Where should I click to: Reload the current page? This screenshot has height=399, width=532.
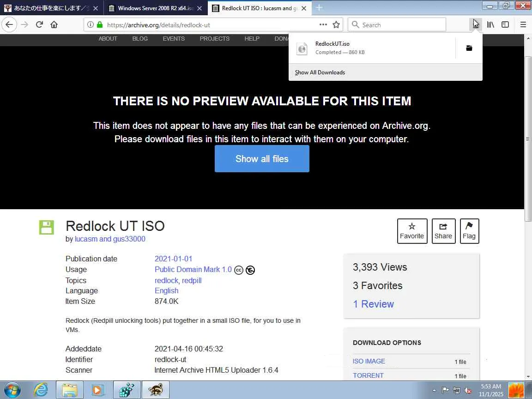click(x=39, y=24)
